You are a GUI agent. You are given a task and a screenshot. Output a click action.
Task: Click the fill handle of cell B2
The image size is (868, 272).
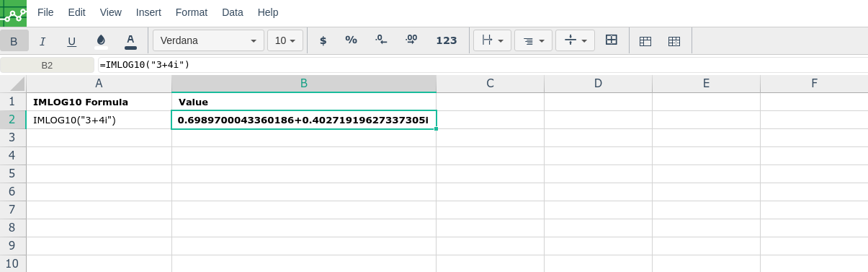[437, 129]
